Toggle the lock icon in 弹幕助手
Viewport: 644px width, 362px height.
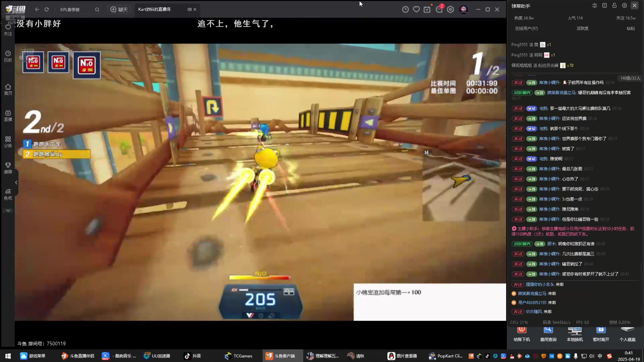(x=614, y=5)
